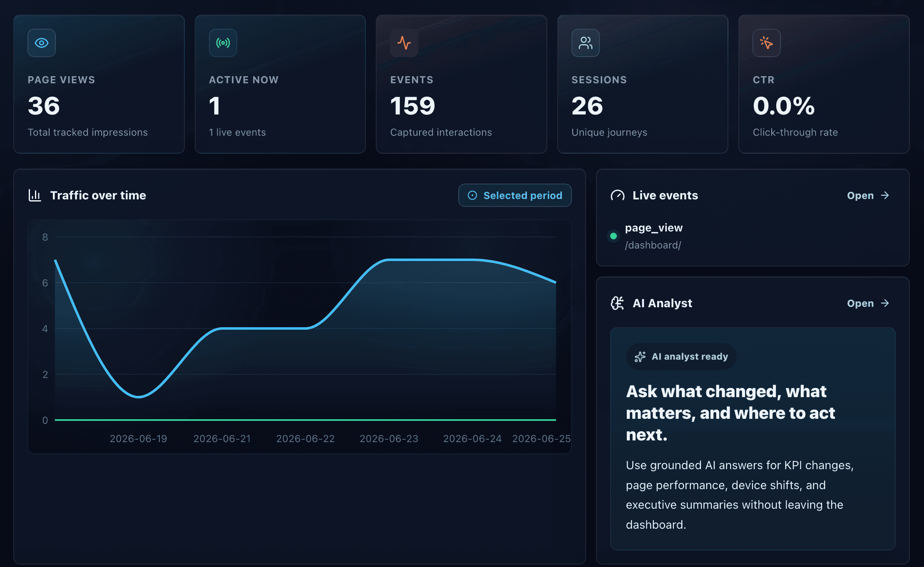The image size is (924, 567).
Task: Click the sparkle icon in AI analyst ready badge
Action: click(640, 357)
